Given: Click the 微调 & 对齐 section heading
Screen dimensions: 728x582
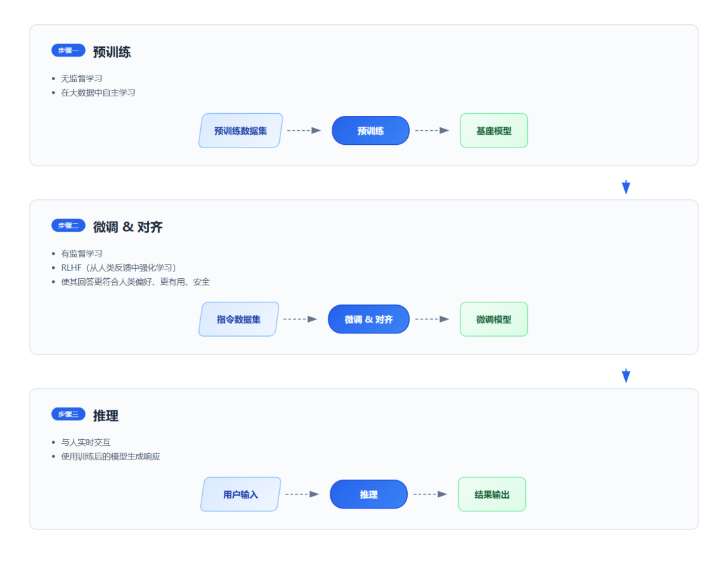Looking at the screenshot, I should click(127, 227).
